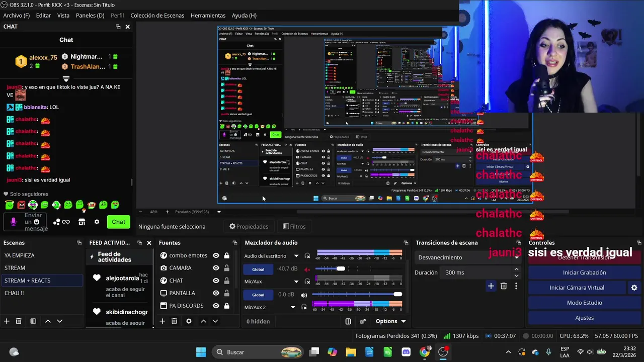Click the chat microphone icon
Screen dimensions: 644x362
coord(14,222)
